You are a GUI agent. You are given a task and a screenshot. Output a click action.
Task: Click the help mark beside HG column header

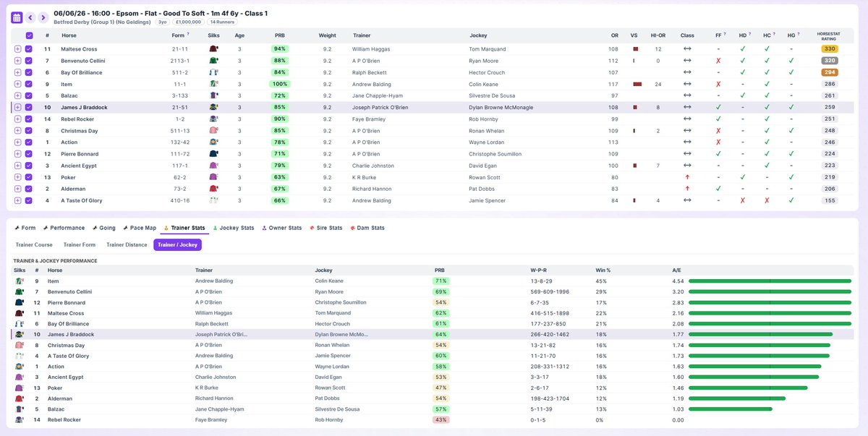(800, 34)
